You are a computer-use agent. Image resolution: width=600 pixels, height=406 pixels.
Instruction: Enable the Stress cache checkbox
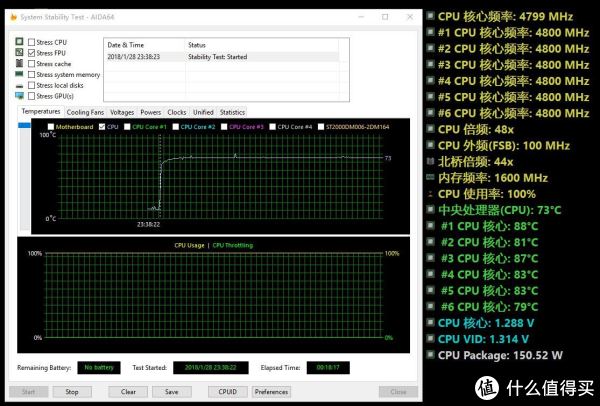tap(31, 64)
